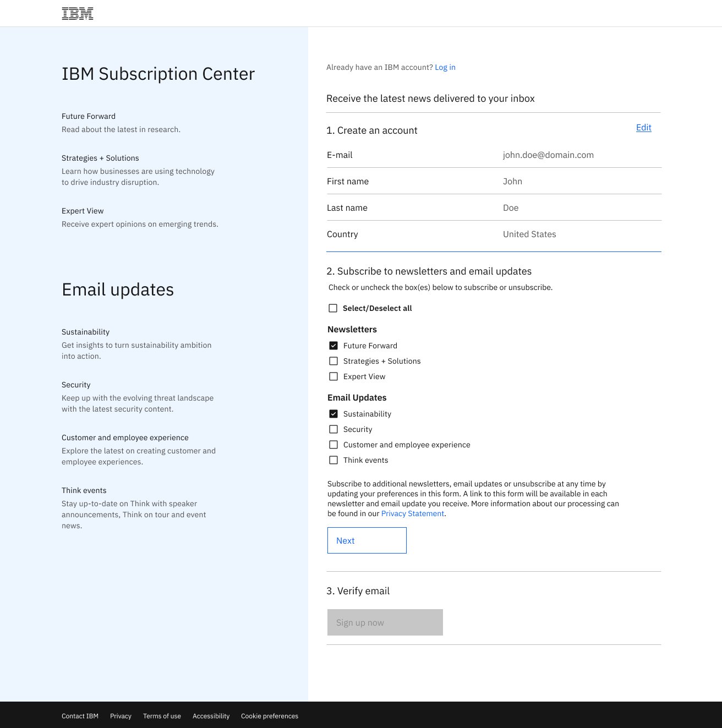Uncheck the Future Forward newsletter checkbox
The height and width of the screenshot is (728, 722).
click(333, 346)
